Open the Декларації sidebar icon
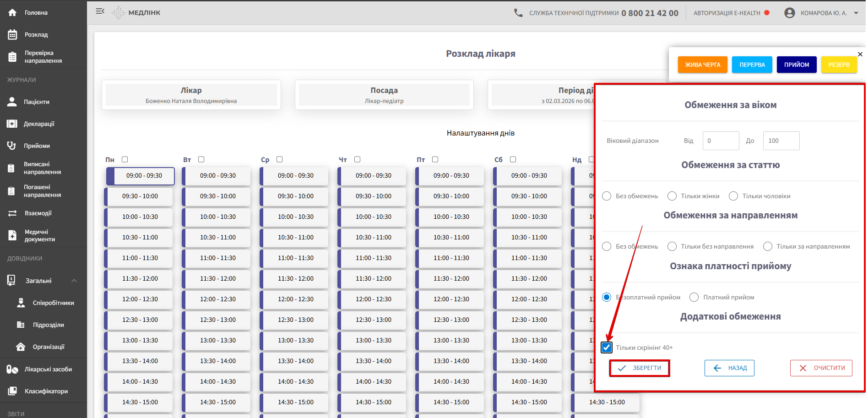868x418 pixels. pyautogui.click(x=12, y=124)
